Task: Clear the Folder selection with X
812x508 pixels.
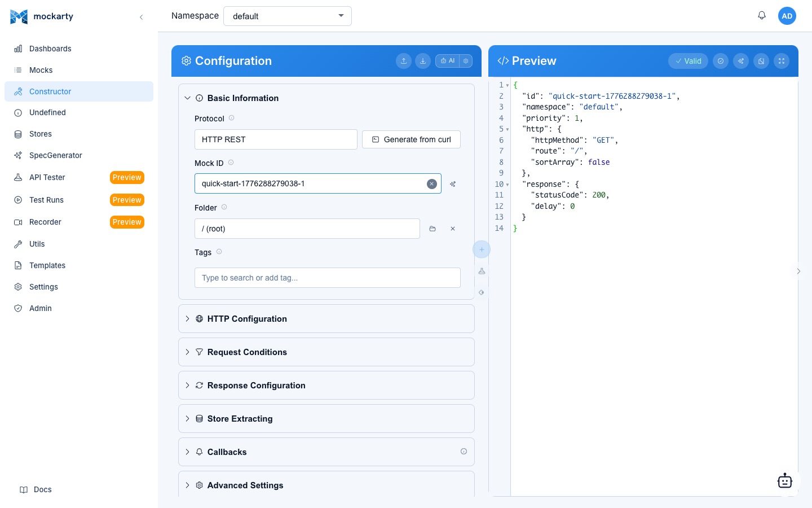Action: 453,229
